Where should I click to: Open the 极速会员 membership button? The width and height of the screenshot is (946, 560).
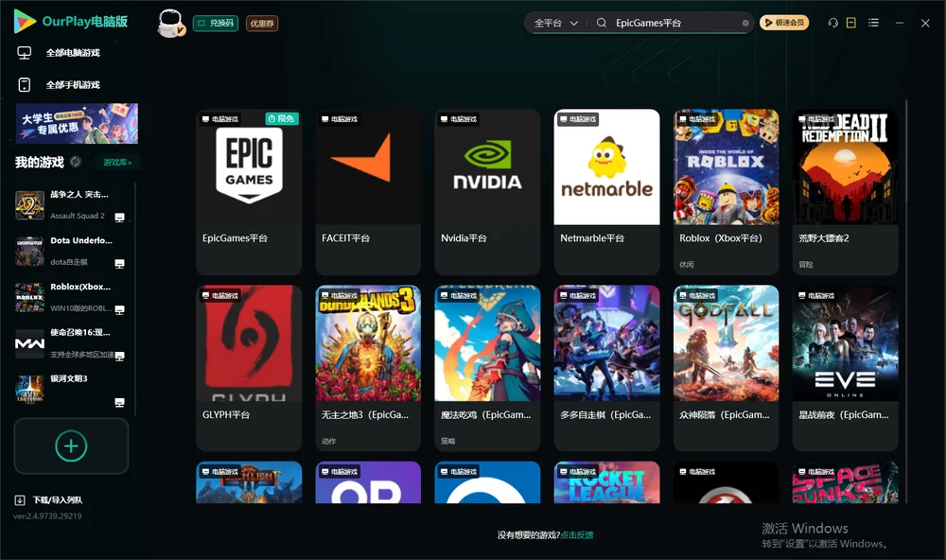tap(784, 23)
